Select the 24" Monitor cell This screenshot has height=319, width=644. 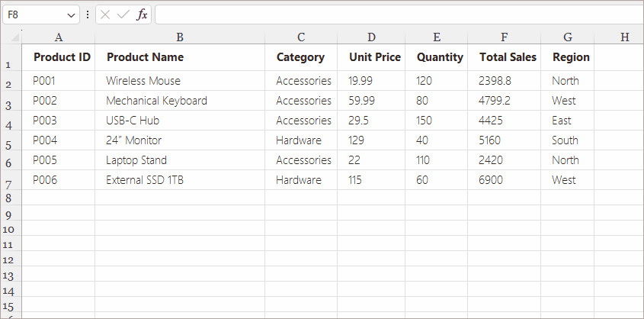coord(180,140)
